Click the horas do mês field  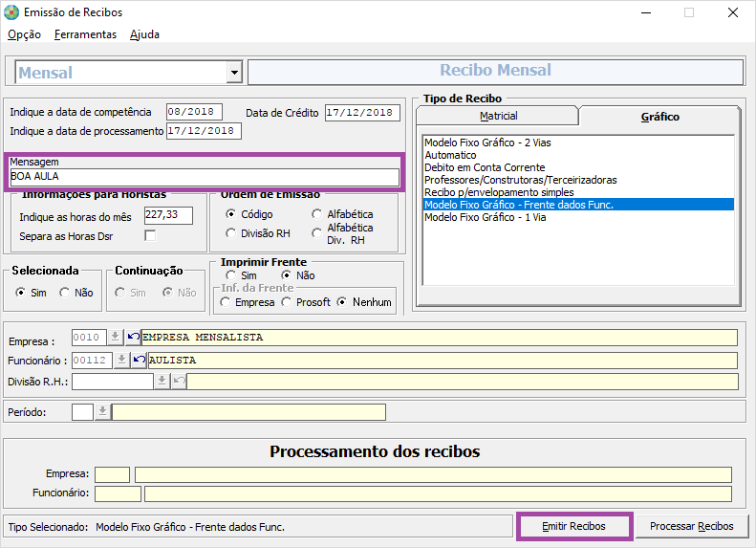pyautogui.click(x=168, y=215)
